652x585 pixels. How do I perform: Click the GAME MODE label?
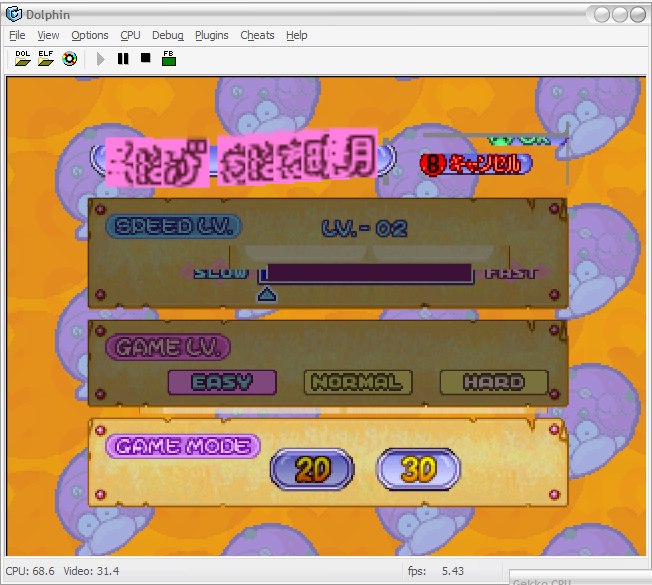click(x=183, y=447)
